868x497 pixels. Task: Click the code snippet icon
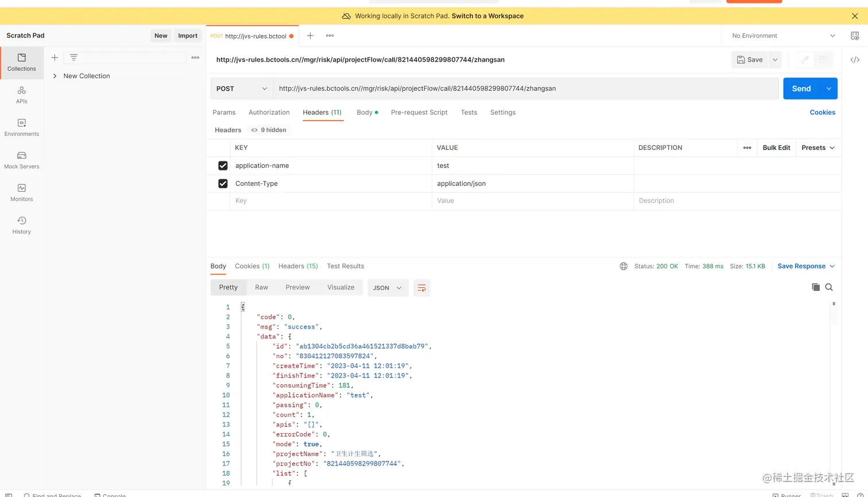855,60
